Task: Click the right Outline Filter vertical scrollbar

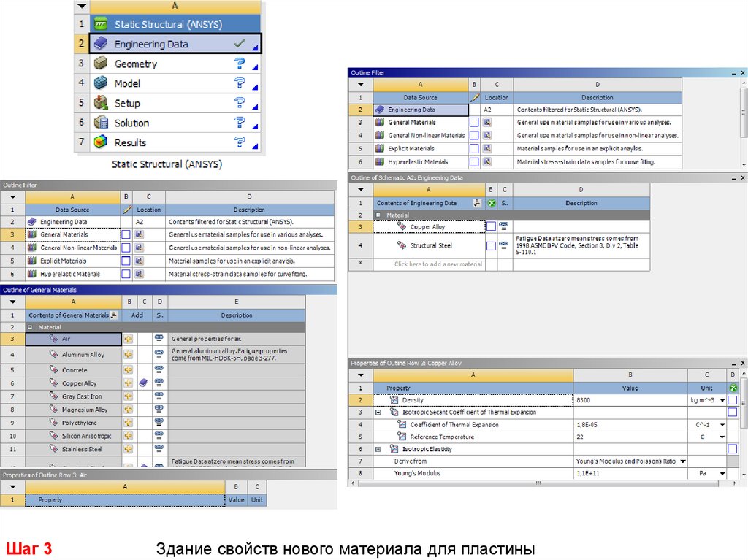Action: click(x=743, y=112)
